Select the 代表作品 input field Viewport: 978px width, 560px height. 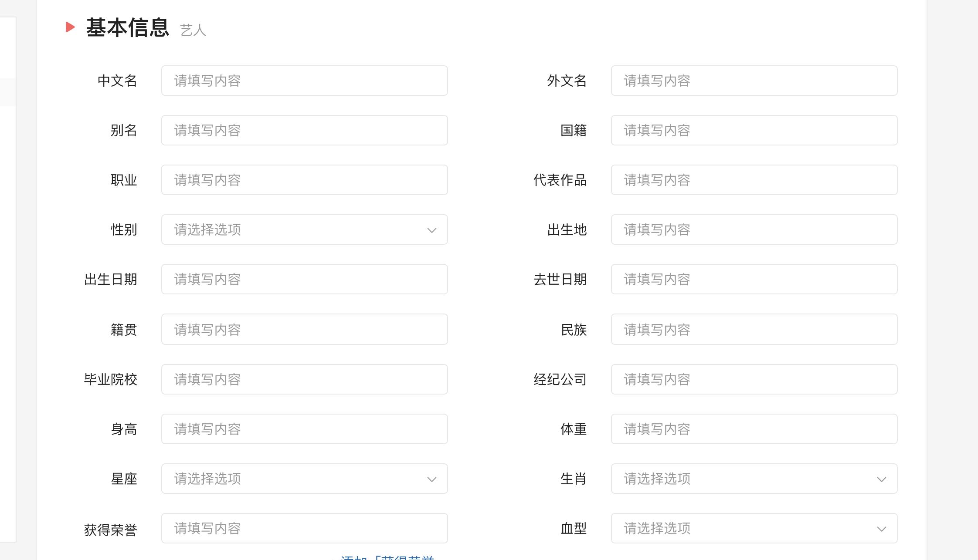point(754,180)
